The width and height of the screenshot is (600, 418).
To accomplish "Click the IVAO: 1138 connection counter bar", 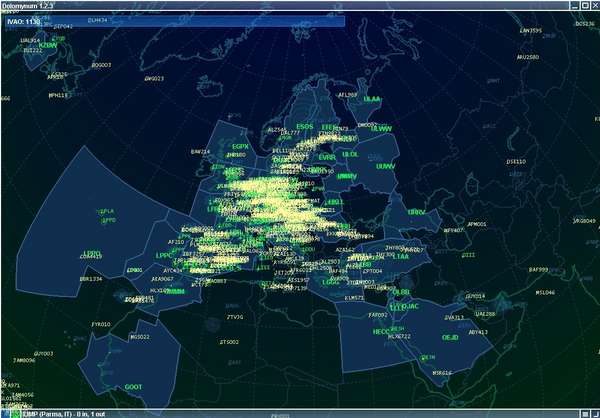I will coord(175,21).
